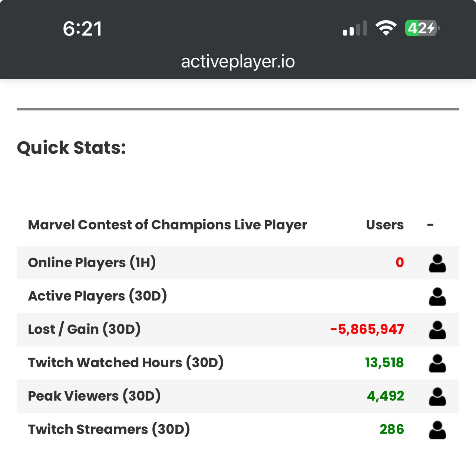
Task: Tap the Wi-Fi status icon
Action: tap(386, 28)
